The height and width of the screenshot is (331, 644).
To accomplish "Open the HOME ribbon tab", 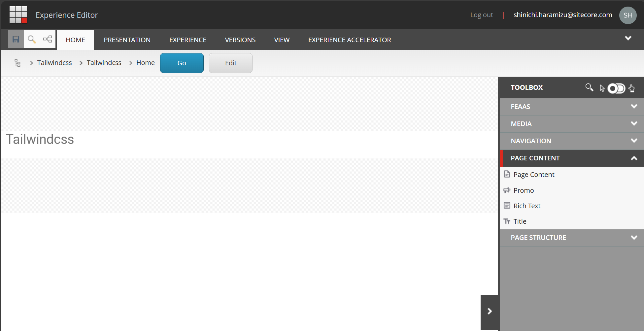I will (75, 40).
